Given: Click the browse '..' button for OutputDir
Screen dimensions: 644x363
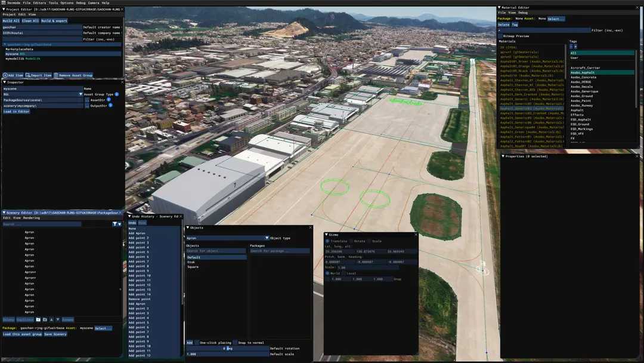Looking at the screenshot, I should [86, 106].
